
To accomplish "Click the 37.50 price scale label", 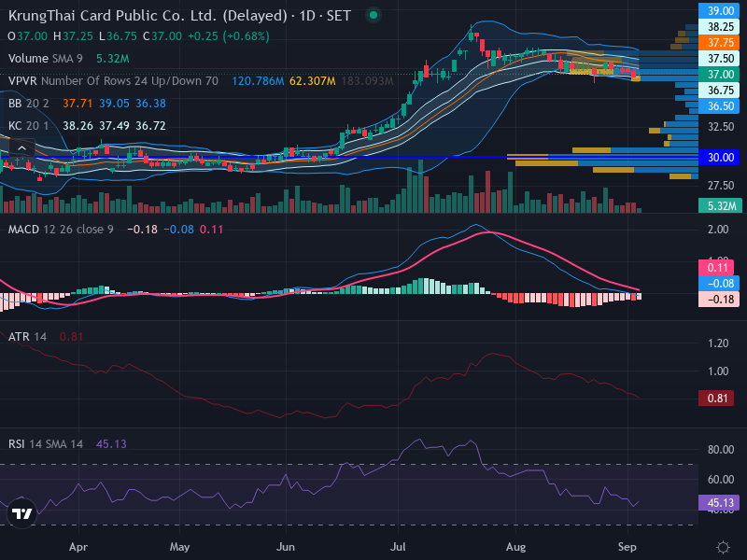I will pos(719,59).
